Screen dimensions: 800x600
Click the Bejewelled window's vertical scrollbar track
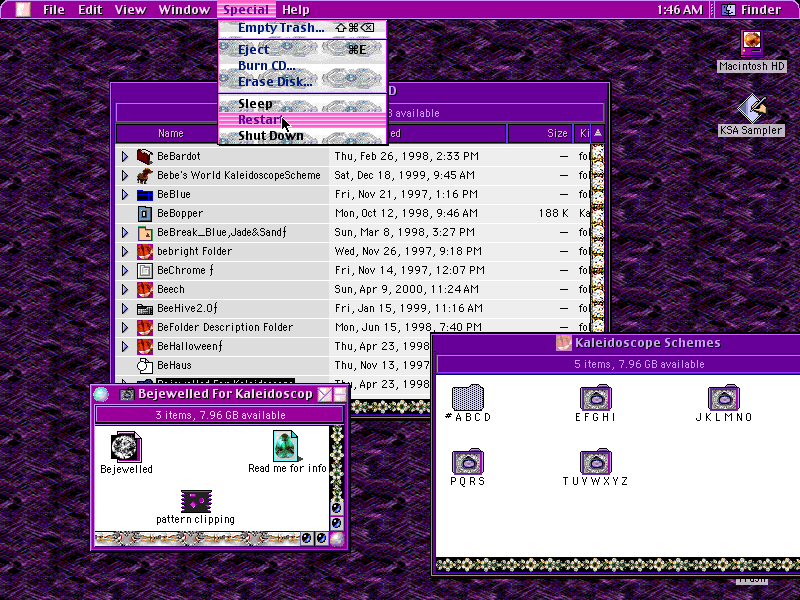click(x=337, y=463)
